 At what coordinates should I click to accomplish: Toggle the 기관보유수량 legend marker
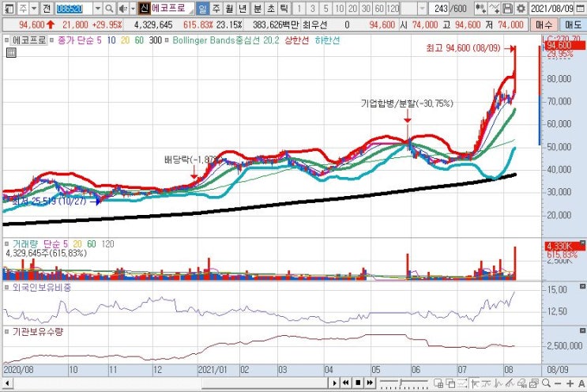(7, 332)
